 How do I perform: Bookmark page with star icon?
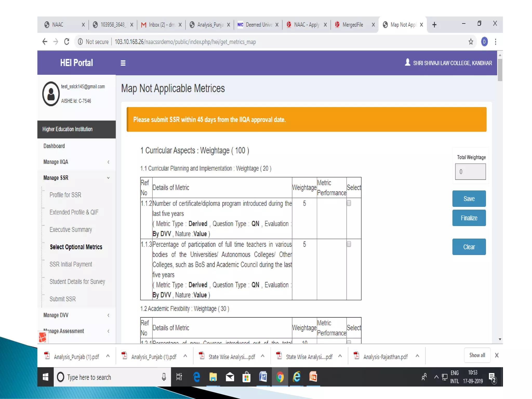point(471,42)
